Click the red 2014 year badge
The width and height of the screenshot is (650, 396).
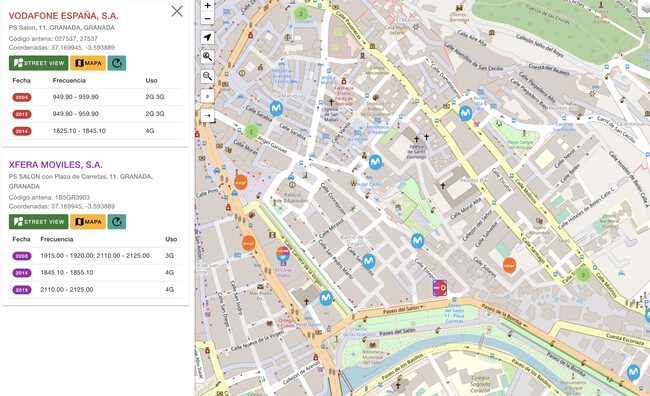point(22,131)
